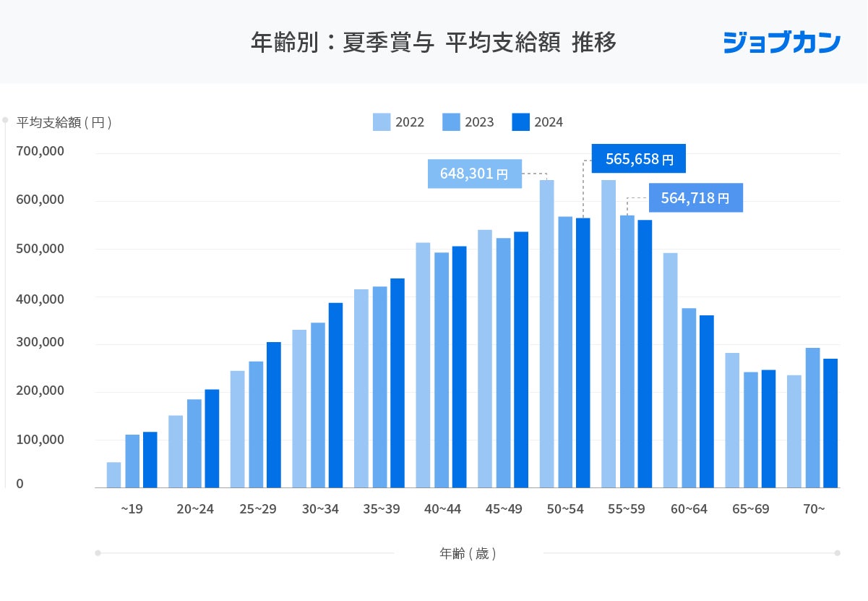
Task: Select the 2024 bar for 30~34
Action: [335, 395]
